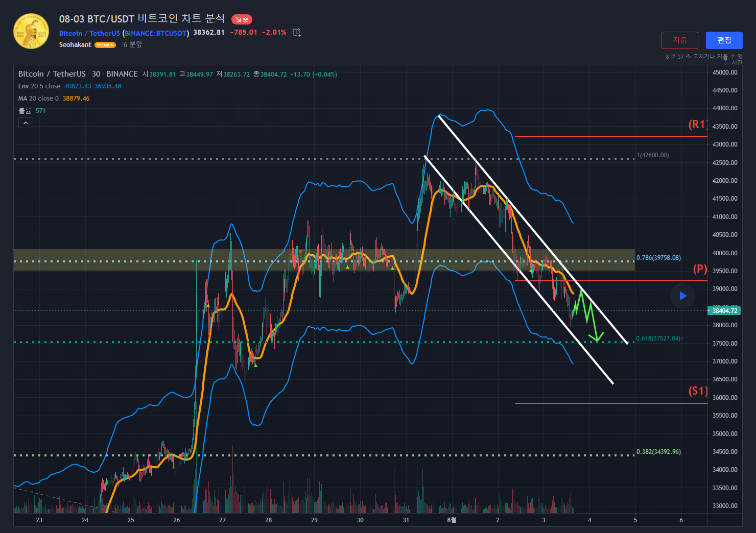Collapse the indicator legend with the chevron
The height and width of the screenshot is (533, 756).
(26, 123)
